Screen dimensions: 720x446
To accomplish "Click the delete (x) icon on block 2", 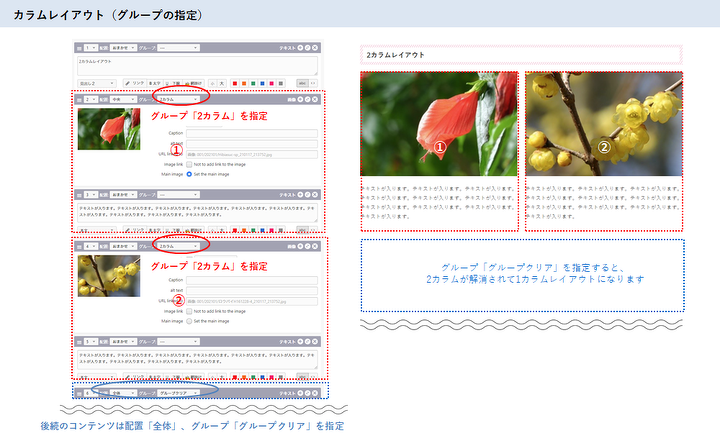I will (317, 100).
